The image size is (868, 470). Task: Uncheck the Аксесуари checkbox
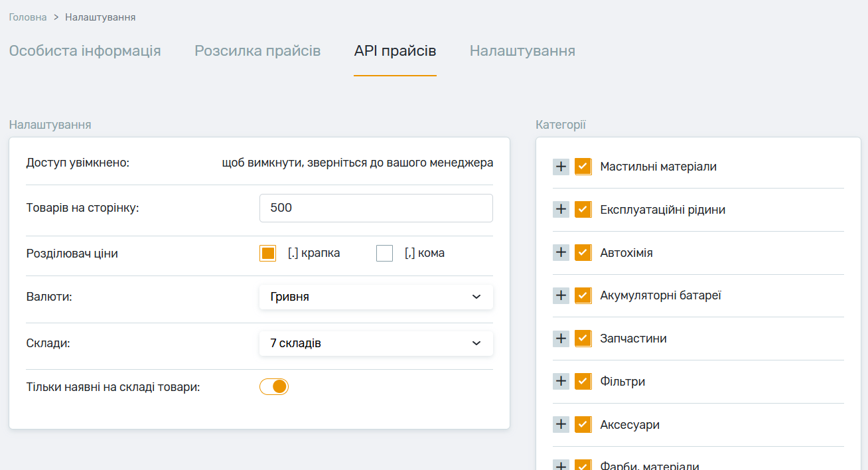583,425
